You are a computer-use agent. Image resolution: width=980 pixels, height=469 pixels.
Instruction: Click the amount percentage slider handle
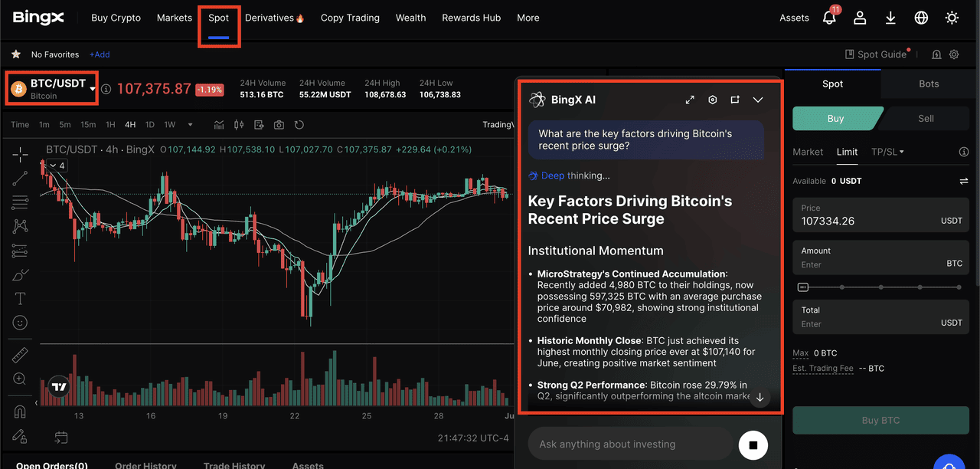click(x=802, y=287)
